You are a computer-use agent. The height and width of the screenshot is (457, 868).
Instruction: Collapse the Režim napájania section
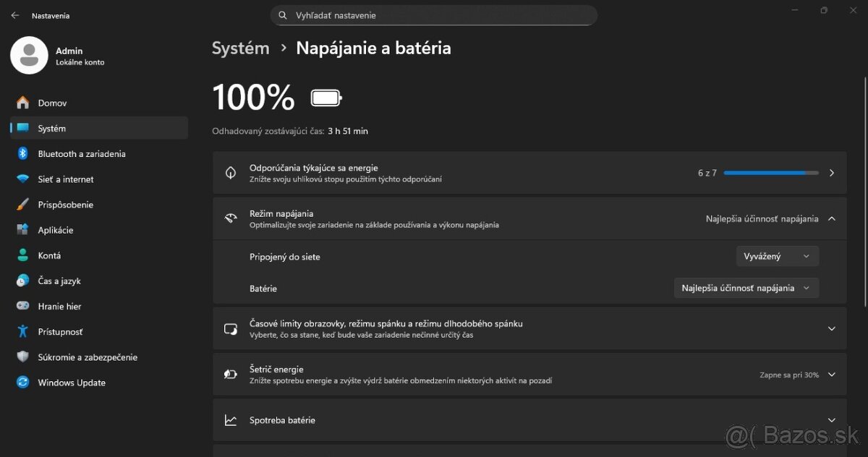(832, 218)
